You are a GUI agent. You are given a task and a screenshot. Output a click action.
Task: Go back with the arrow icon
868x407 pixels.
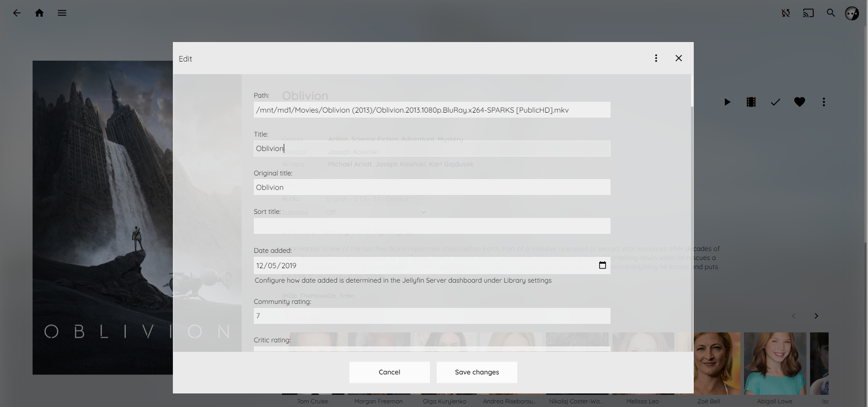17,13
